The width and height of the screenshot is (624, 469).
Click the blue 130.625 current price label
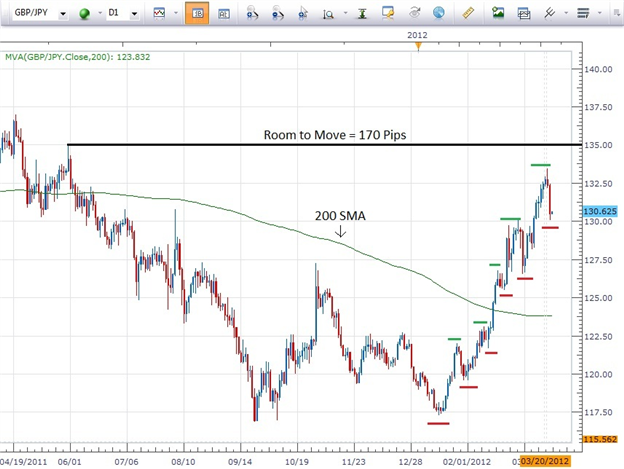(600, 211)
